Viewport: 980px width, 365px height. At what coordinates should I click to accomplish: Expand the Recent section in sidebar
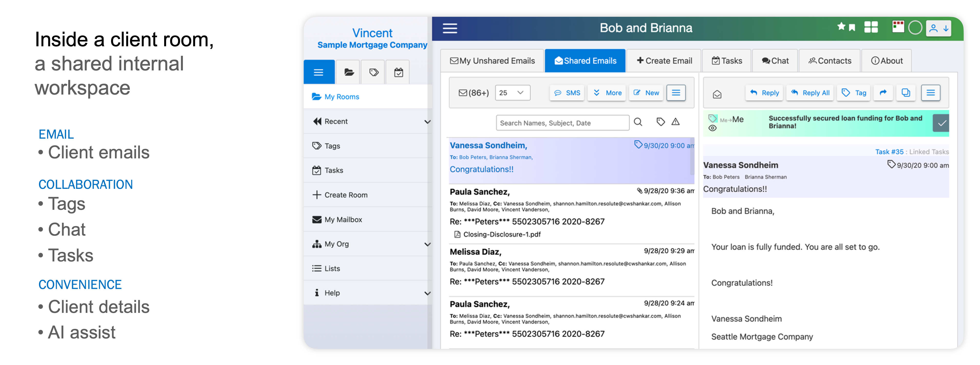[428, 122]
